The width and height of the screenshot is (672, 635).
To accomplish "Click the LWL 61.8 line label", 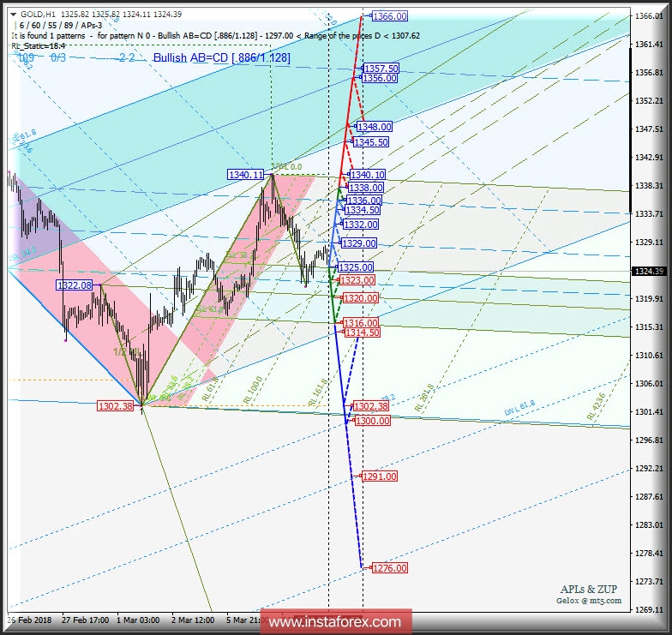I will 519,408.
